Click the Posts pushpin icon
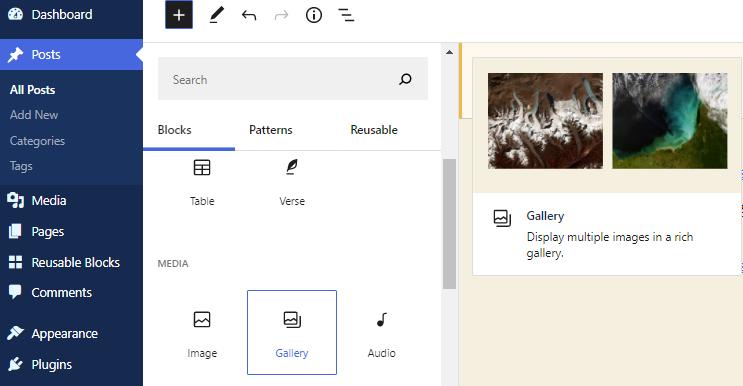 coord(15,54)
